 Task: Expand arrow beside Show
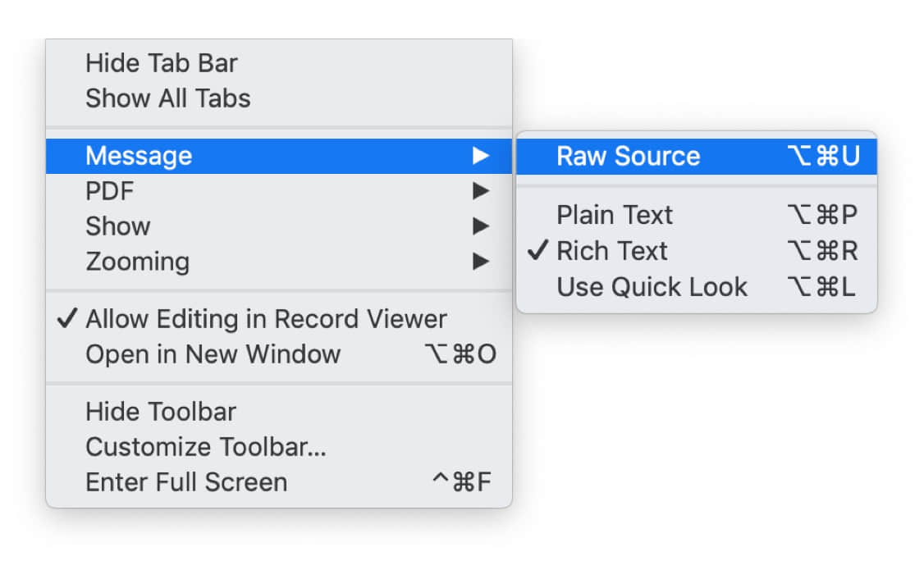481,226
